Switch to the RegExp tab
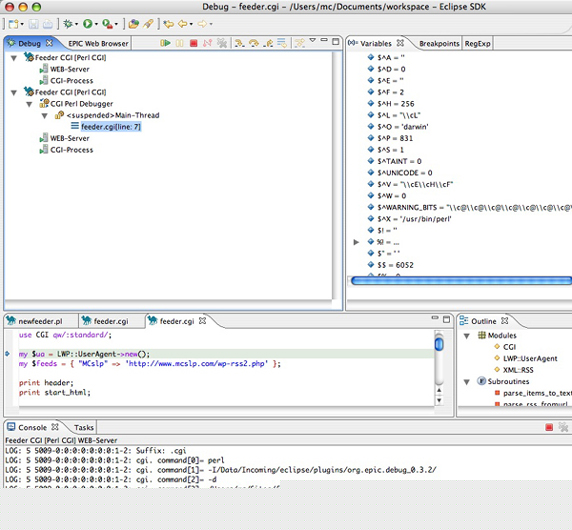The width and height of the screenshot is (572, 530). (477, 43)
